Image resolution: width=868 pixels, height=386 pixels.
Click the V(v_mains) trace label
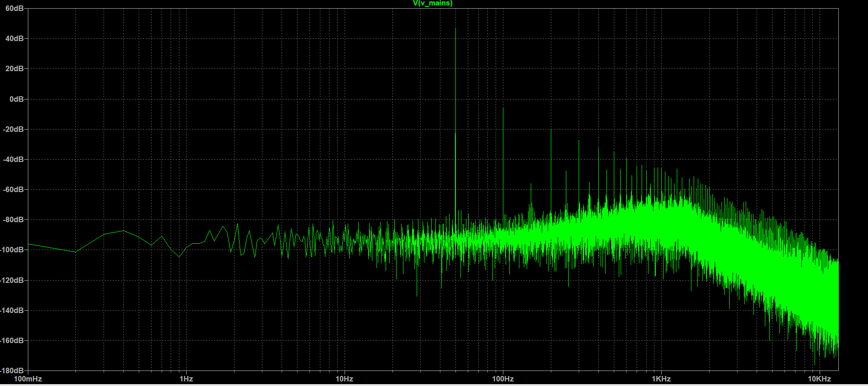(x=433, y=3)
